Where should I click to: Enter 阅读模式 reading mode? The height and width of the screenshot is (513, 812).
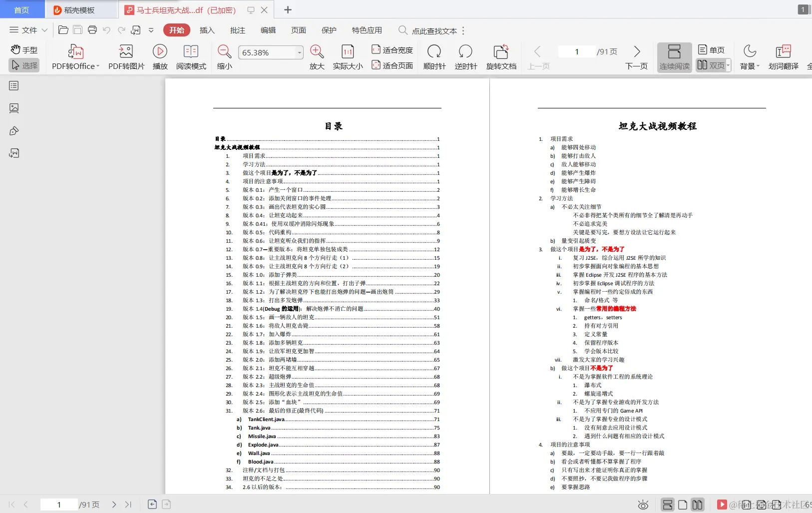(191, 56)
